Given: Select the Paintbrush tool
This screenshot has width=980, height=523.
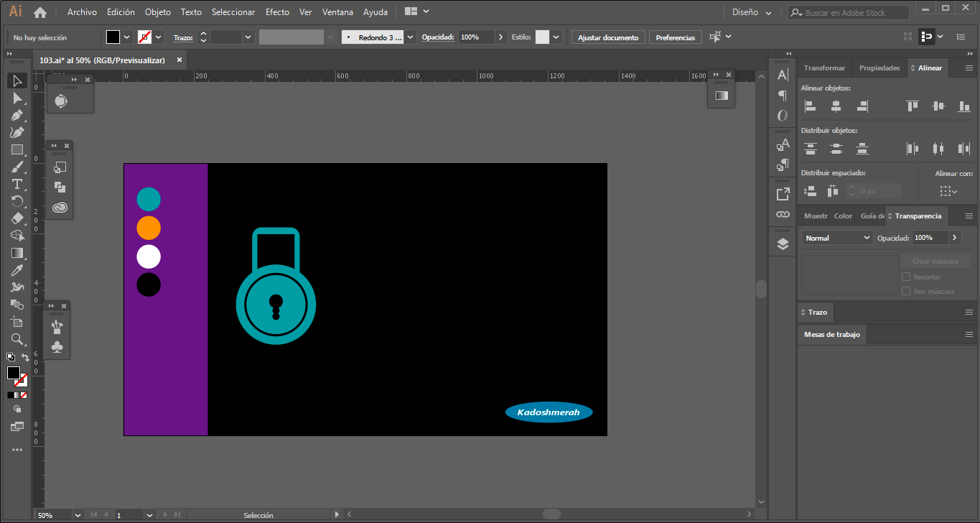Looking at the screenshot, I should 17,167.
